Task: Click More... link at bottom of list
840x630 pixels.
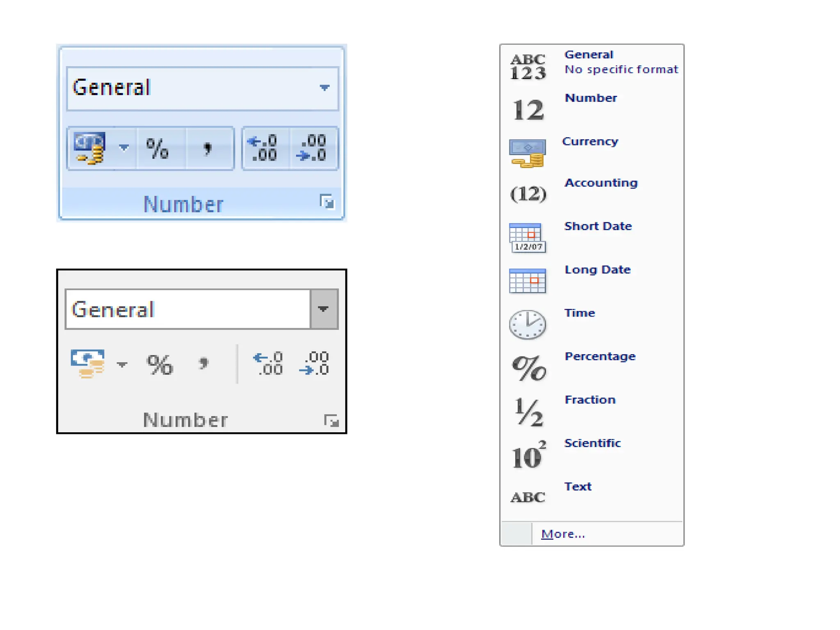Action: [563, 534]
